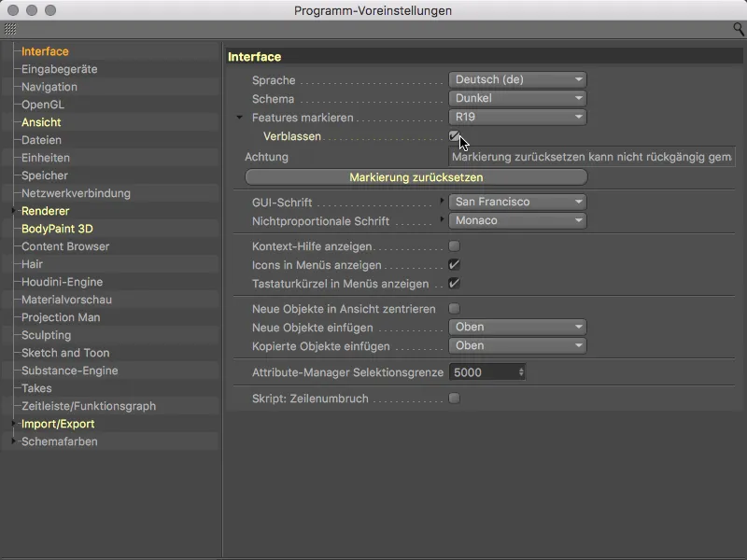Viewport: 747px width, 560px height.
Task: Expand the Schemafarben tree arrow
Action: [x=14, y=441]
